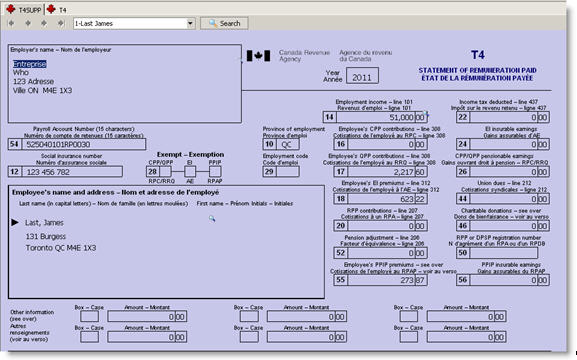Click the maple leaf icon on T4SUPP tab

click(11, 9)
